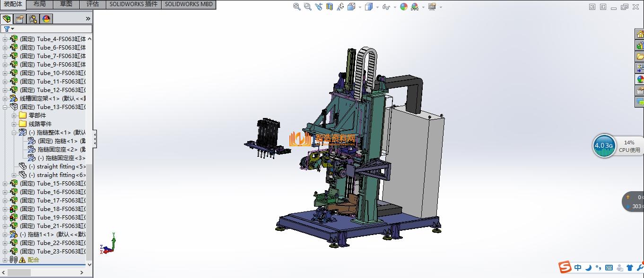Open the Design Library task pane icon

(x=640, y=45)
